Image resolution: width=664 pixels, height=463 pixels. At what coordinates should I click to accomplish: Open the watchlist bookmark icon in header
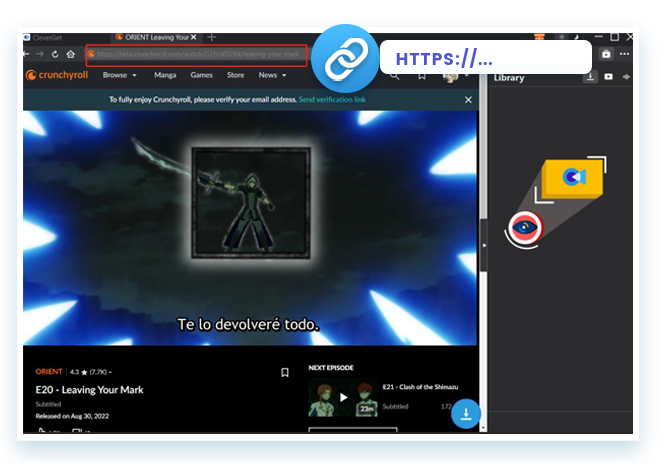422,77
